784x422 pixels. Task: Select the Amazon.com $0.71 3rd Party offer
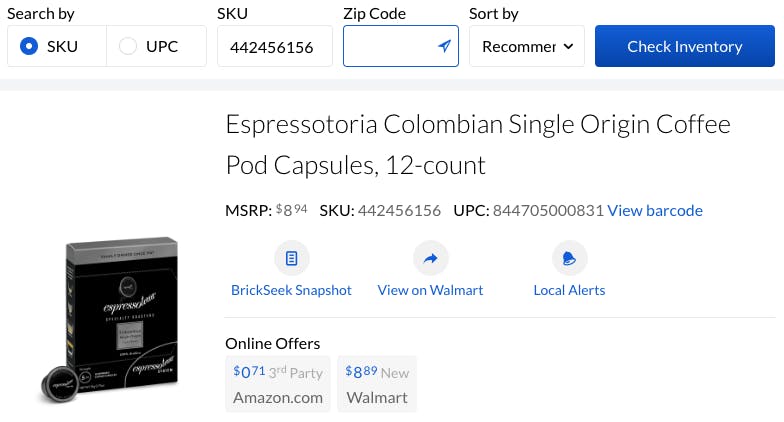(x=278, y=384)
